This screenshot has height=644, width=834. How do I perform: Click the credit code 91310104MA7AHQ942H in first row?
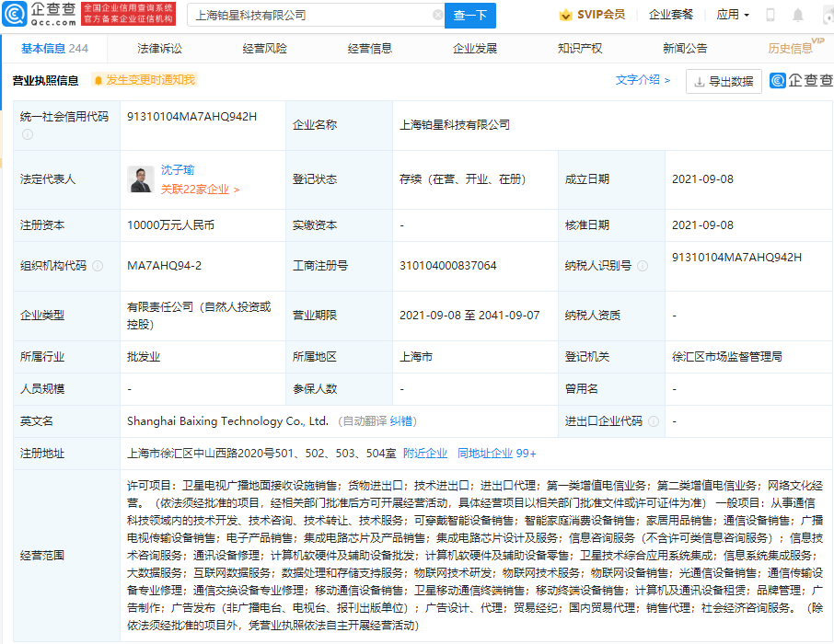click(192, 117)
